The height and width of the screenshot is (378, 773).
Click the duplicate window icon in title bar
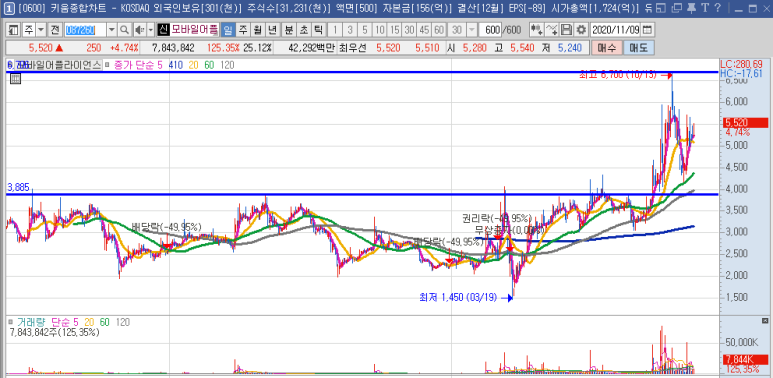(x=677, y=7)
